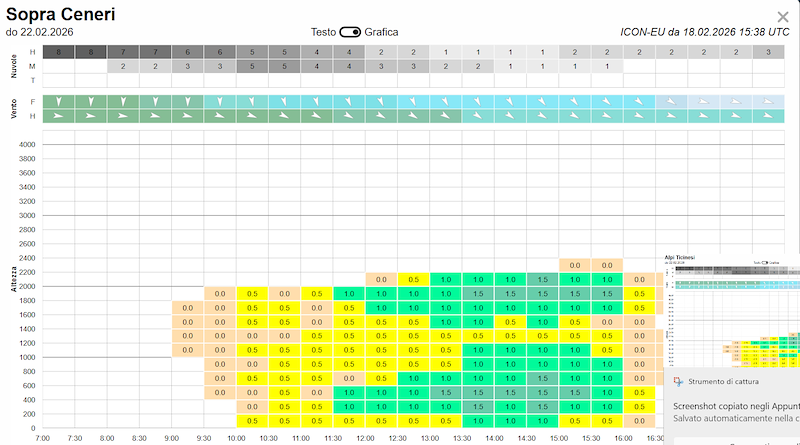
Task: Select the rightmost high cloud cell showing 3
Action: pyautogui.click(x=768, y=51)
